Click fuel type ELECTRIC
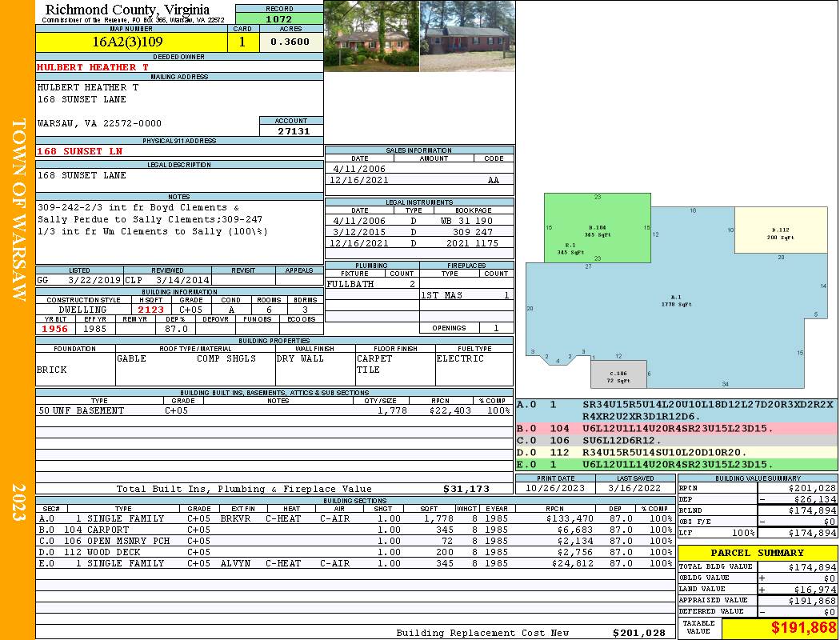Screen dimensions: 840x640 [x=460, y=358]
